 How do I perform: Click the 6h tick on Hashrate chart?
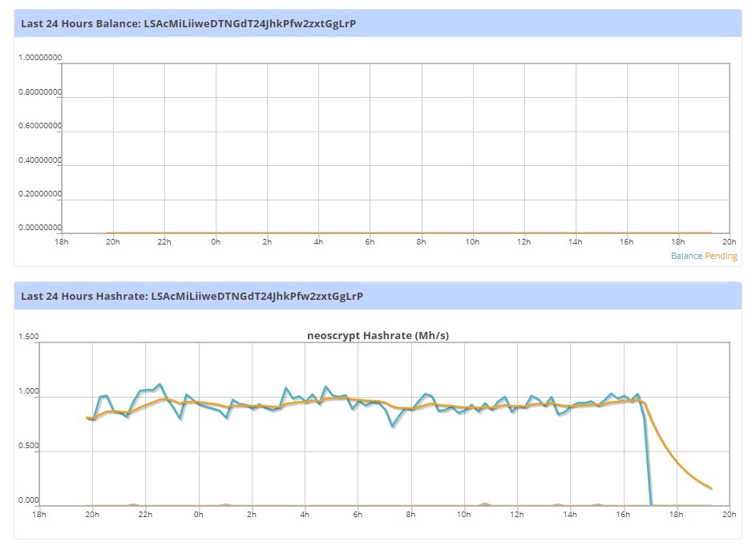[x=358, y=515]
